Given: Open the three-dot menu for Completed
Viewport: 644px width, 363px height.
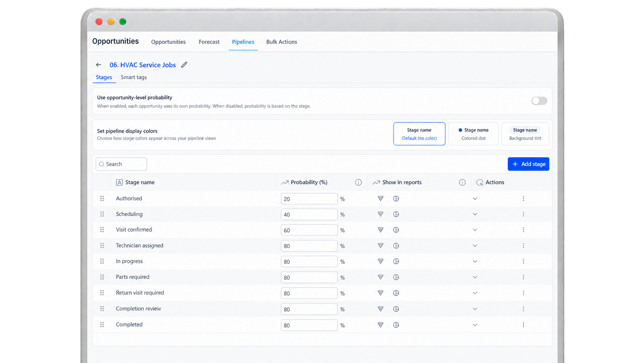Looking at the screenshot, I should click(x=523, y=325).
